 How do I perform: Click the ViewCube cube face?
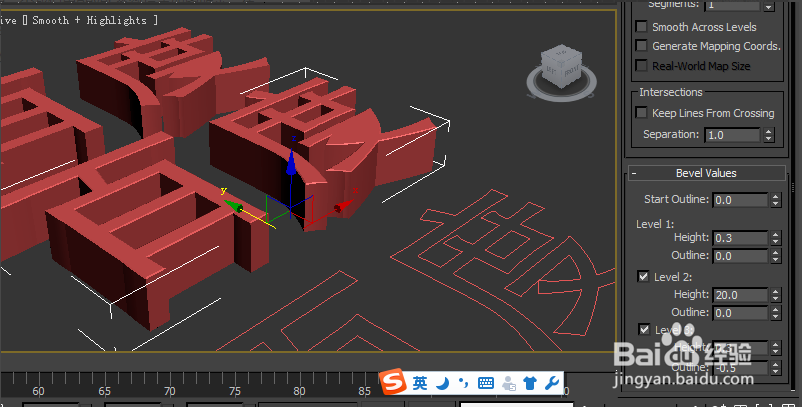[x=561, y=67]
